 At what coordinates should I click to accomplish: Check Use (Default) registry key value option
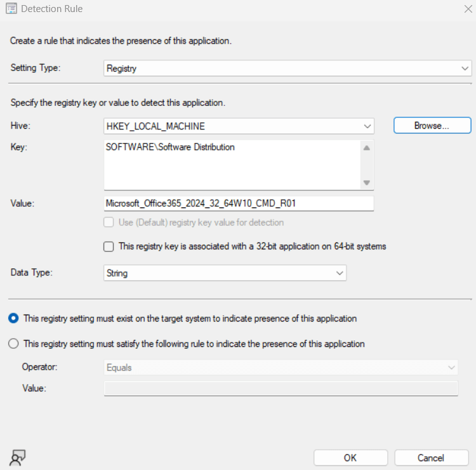pos(109,223)
